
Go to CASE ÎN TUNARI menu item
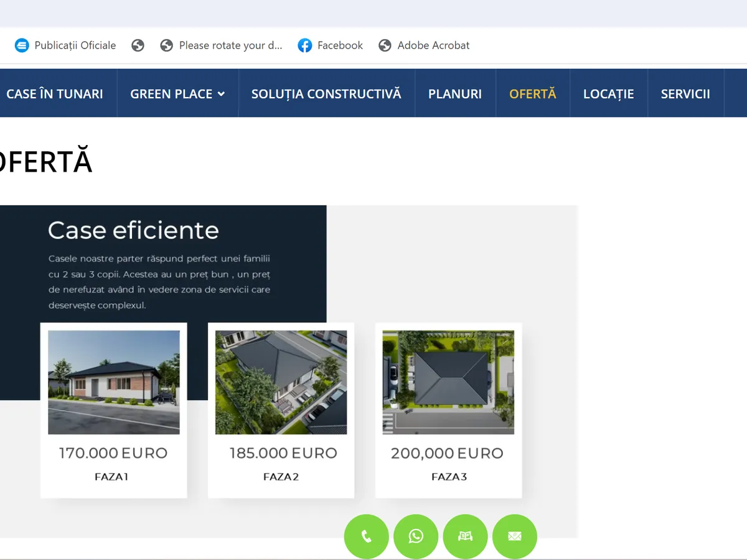point(55,94)
